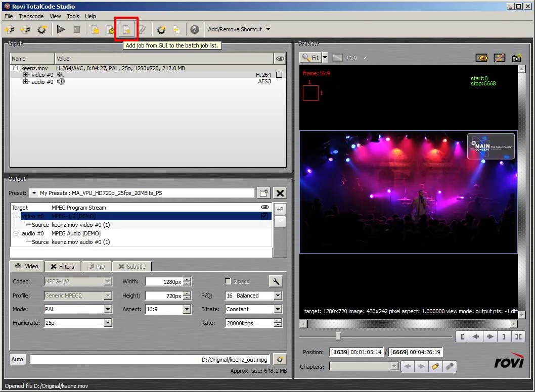Open the Add/Remove Shortcut menu
The width and height of the screenshot is (535, 392).
tap(239, 29)
